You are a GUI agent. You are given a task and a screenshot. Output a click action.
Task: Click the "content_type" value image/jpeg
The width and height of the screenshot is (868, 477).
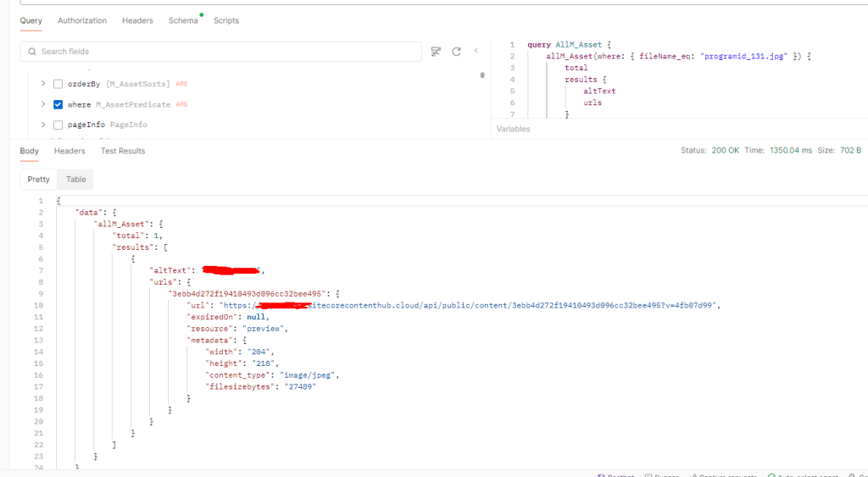[309, 375]
